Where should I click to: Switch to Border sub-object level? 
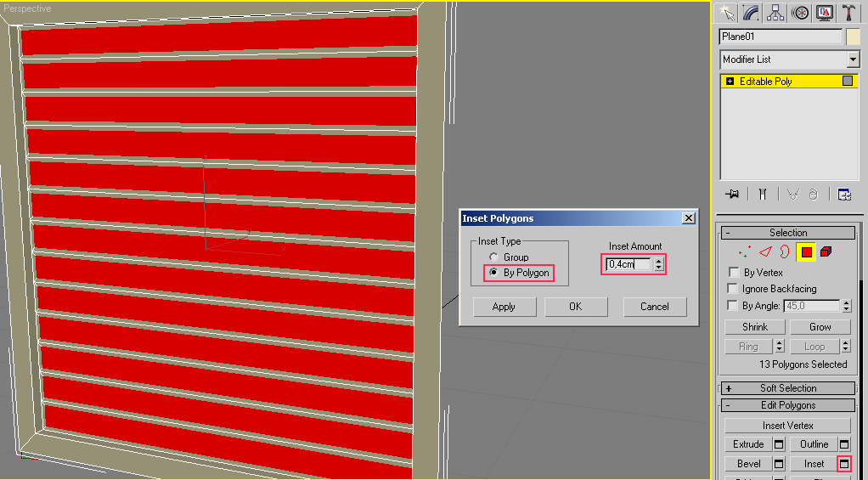coord(785,252)
